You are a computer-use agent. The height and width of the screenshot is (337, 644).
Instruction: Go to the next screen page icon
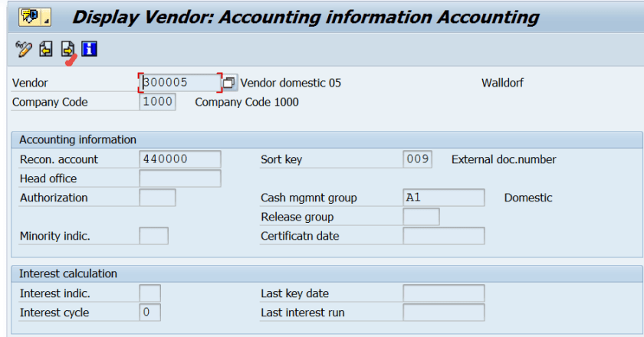pyautogui.click(x=67, y=50)
